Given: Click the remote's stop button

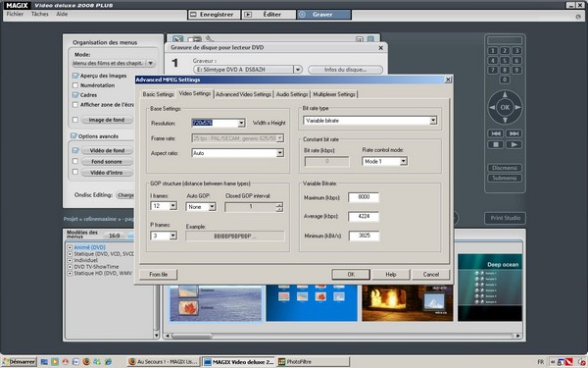Looking at the screenshot, I should pyautogui.click(x=496, y=144).
